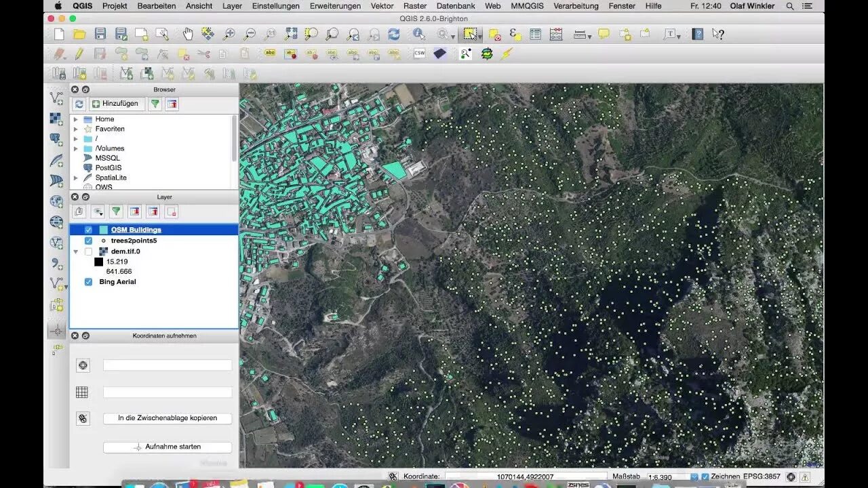The image size is (868, 488).
Task: Click the yellow lightning bolt plugin icon
Action: point(507,54)
